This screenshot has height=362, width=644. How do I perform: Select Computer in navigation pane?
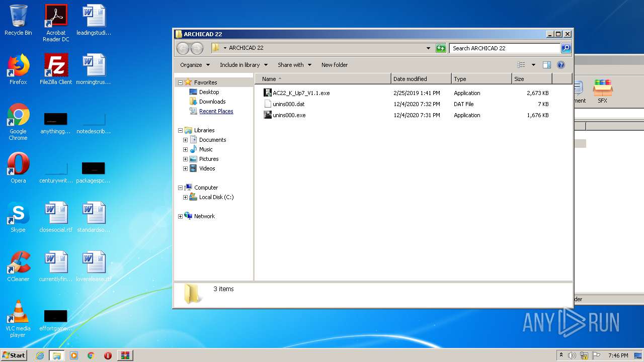pyautogui.click(x=206, y=188)
